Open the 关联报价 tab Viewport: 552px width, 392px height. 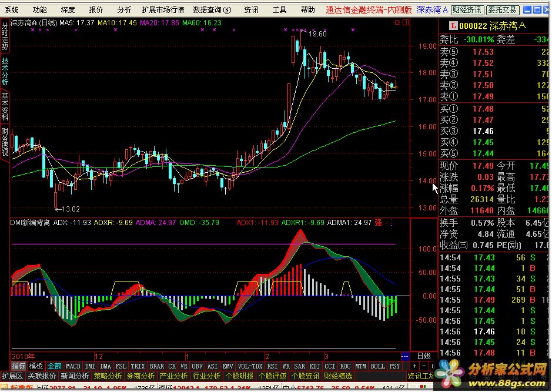(42, 376)
